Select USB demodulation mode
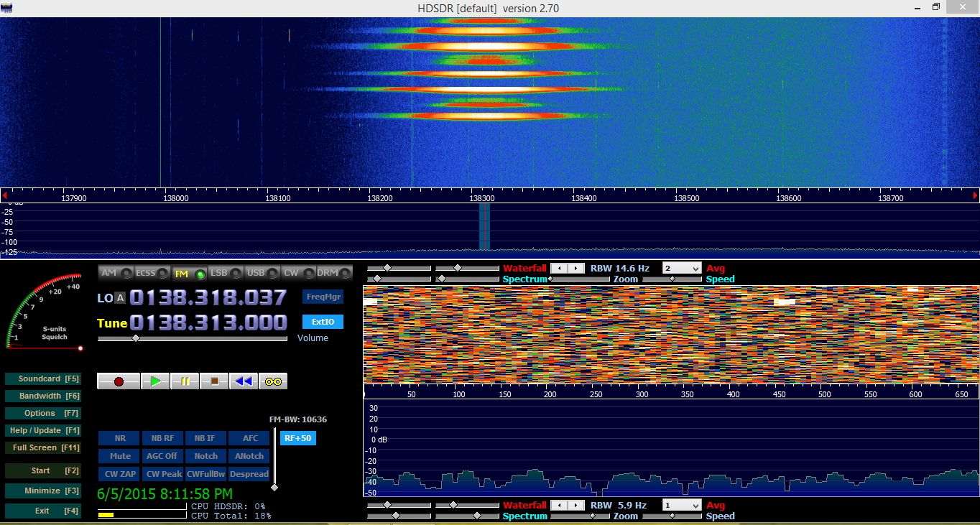The height and width of the screenshot is (525, 980). point(262,273)
